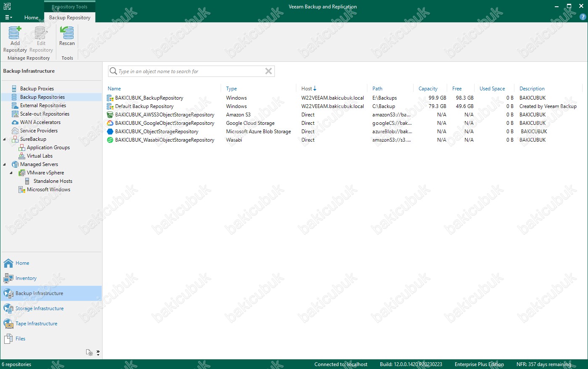Click the Amazon S3 repository icon
The image size is (588, 369).
click(110, 115)
